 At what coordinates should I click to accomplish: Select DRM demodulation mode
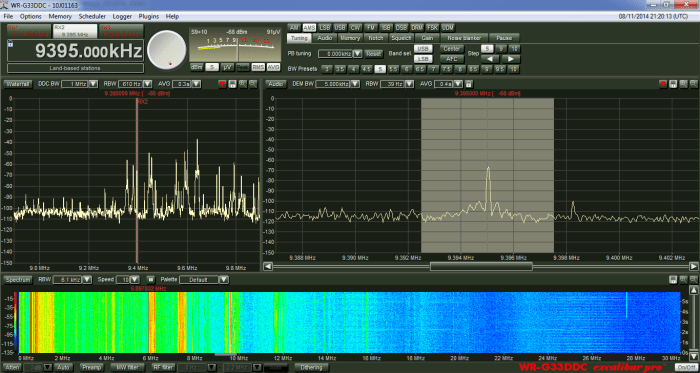[x=417, y=27]
